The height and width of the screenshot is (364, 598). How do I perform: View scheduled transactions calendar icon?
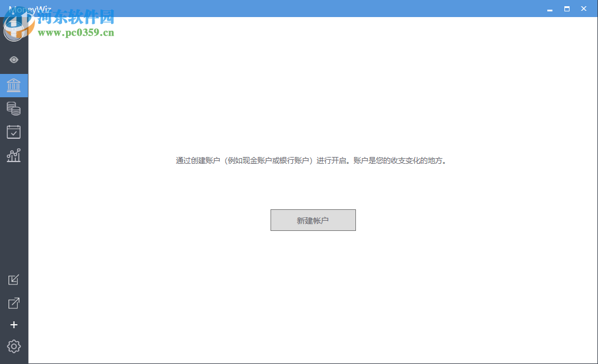[x=14, y=131]
